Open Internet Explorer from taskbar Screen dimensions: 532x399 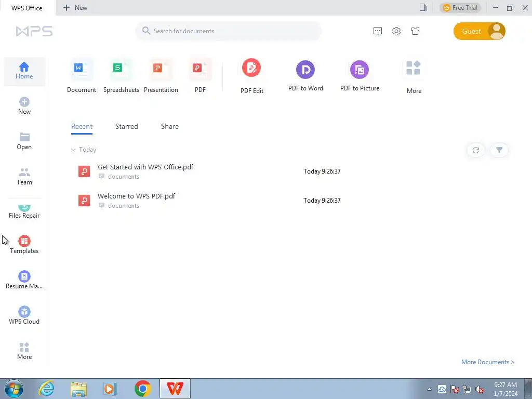46,389
